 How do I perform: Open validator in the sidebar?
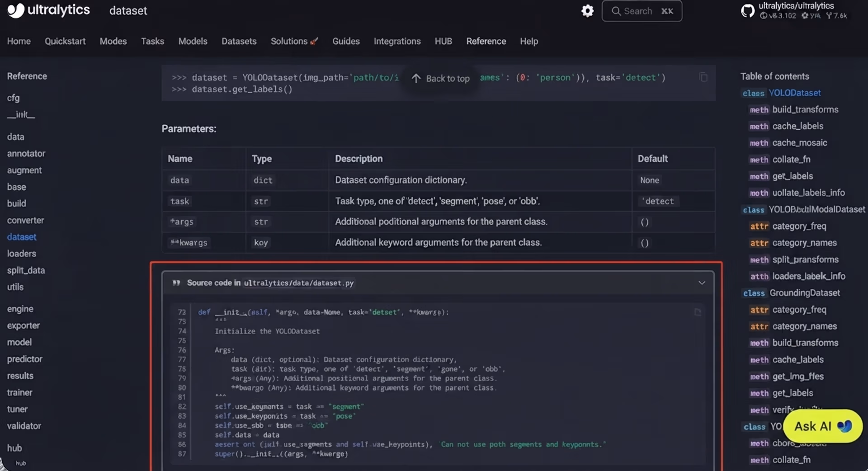tap(24, 426)
